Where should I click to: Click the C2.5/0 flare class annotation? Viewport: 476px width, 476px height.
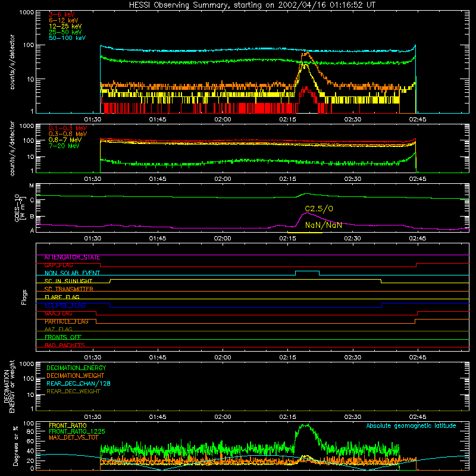pyautogui.click(x=319, y=209)
